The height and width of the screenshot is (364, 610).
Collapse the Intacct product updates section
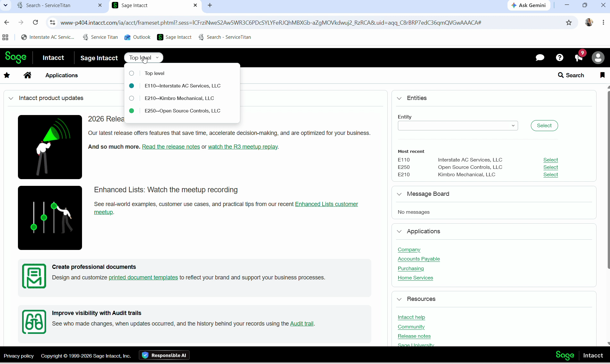pyautogui.click(x=11, y=98)
